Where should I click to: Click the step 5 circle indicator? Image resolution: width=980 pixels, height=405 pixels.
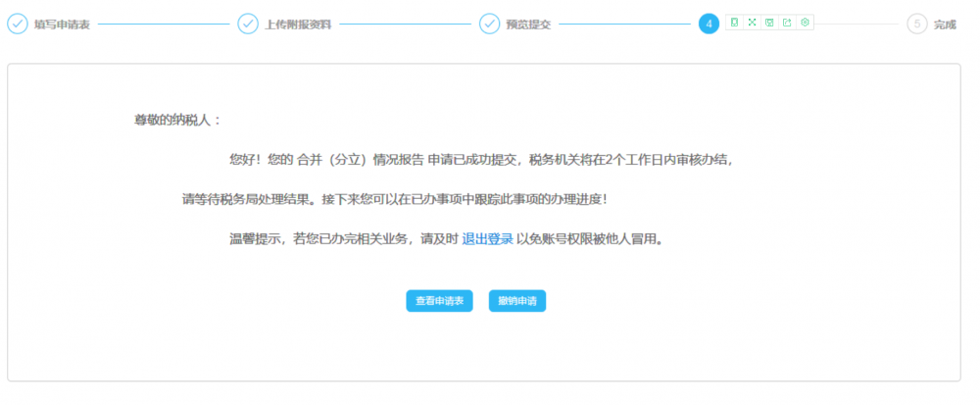pos(917,24)
